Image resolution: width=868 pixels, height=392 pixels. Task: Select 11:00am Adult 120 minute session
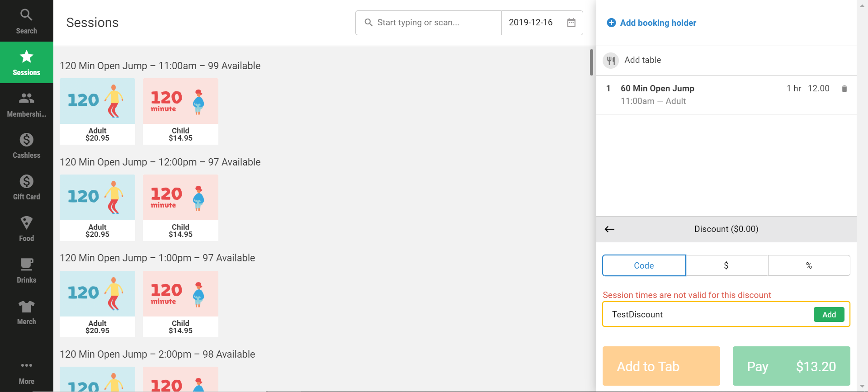(97, 111)
